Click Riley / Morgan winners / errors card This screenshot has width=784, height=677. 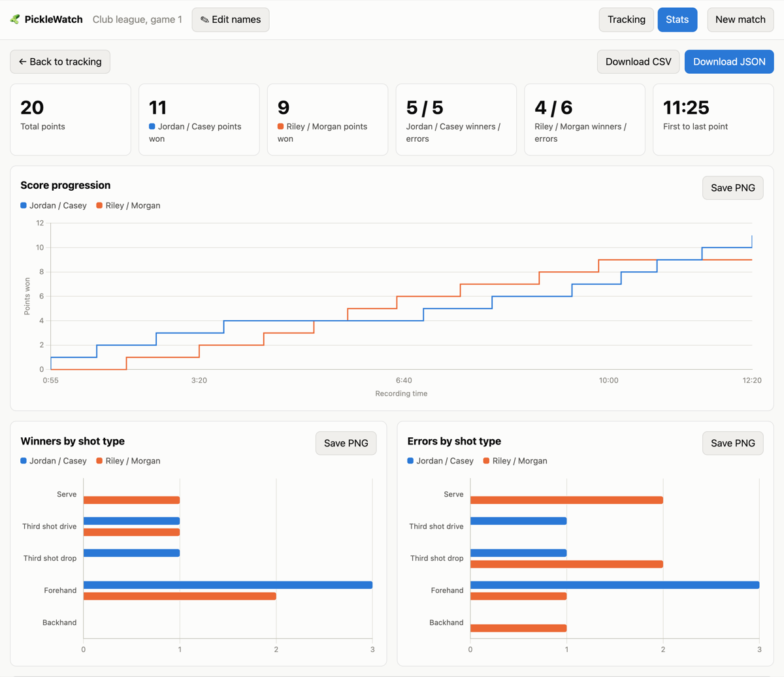(585, 120)
